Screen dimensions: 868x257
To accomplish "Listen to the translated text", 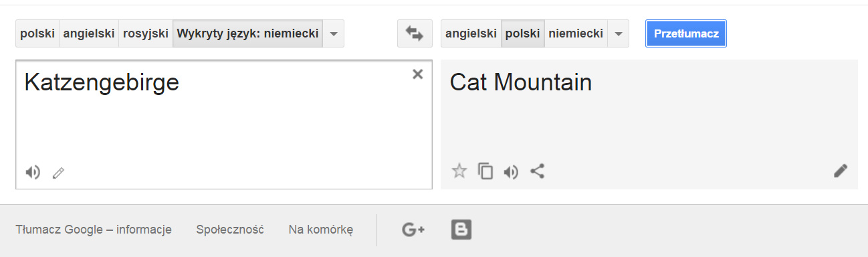I will pos(511,172).
